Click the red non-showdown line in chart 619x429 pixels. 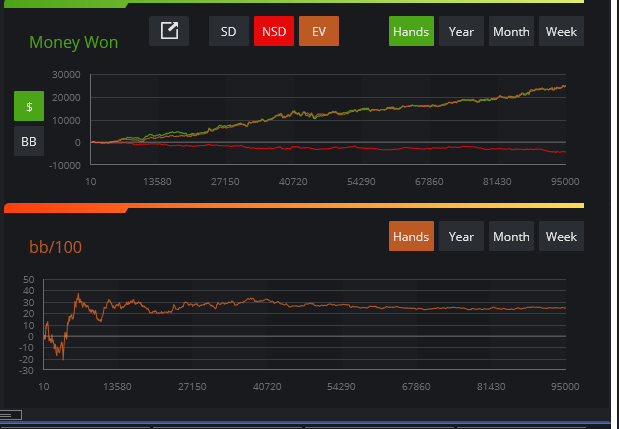point(400,148)
